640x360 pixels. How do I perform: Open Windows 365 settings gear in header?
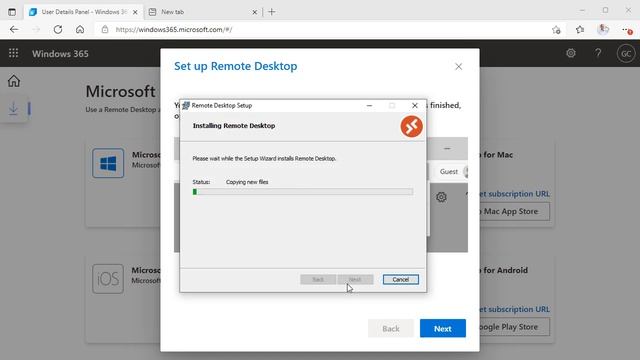point(571,53)
